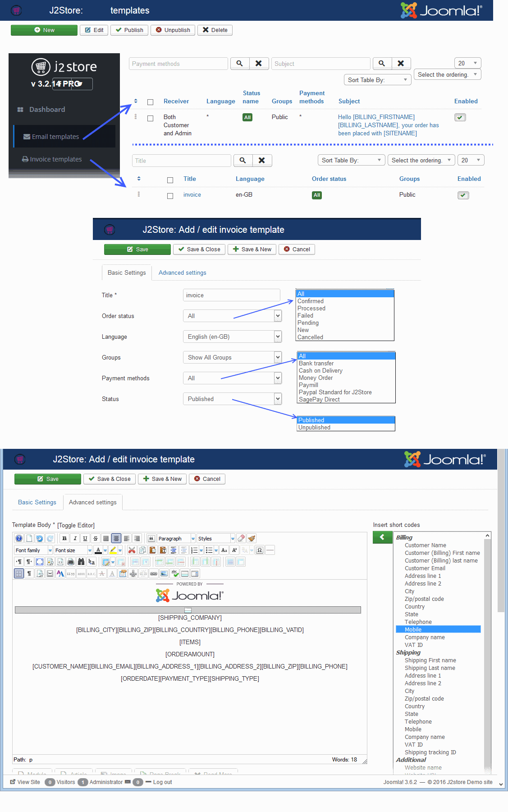Screen dimensions: 508x812
Task: Click the [Toggle Editor] link
Action: point(76,525)
